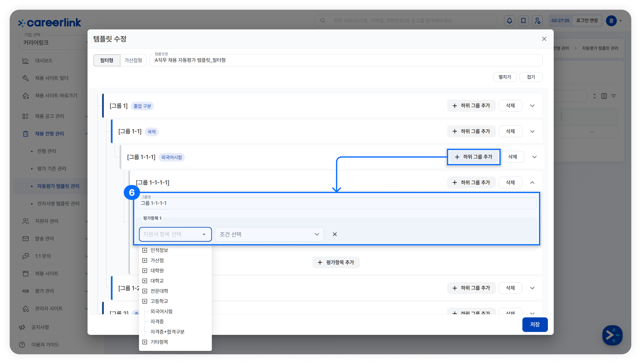Expand the 고등학교 tree node
641x364 pixels.
pyautogui.click(x=144, y=301)
